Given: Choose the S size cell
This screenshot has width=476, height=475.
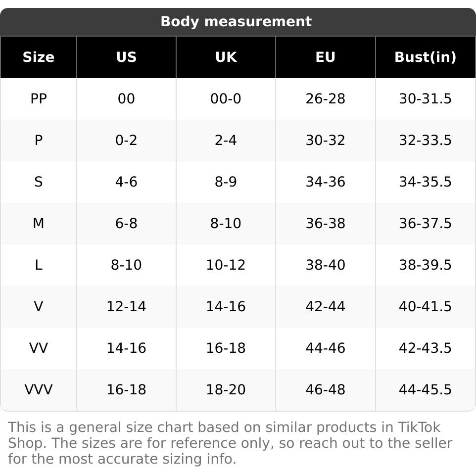Looking at the screenshot, I should click(39, 182).
